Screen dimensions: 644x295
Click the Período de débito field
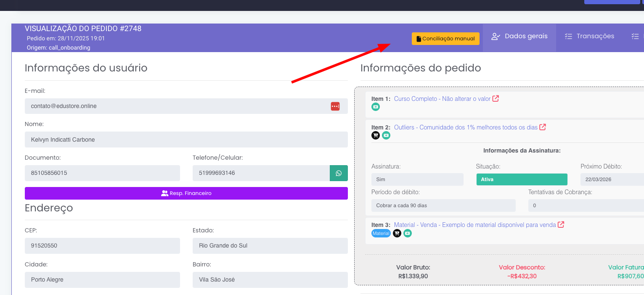click(x=443, y=205)
